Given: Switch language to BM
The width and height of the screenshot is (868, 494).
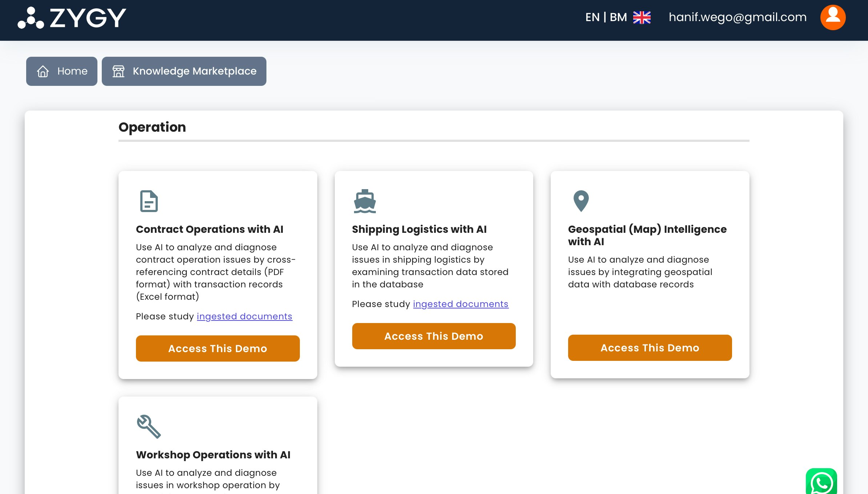Looking at the screenshot, I should point(618,17).
